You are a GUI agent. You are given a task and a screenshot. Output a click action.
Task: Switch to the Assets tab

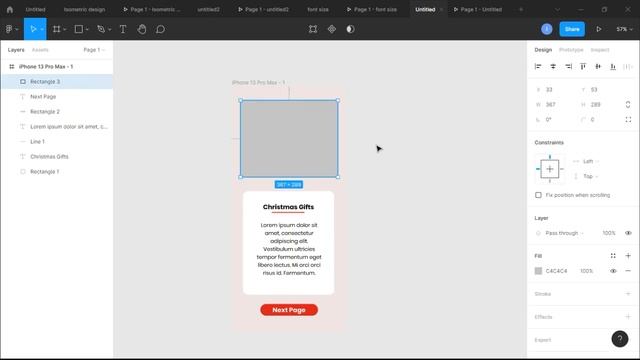tap(40, 50)
